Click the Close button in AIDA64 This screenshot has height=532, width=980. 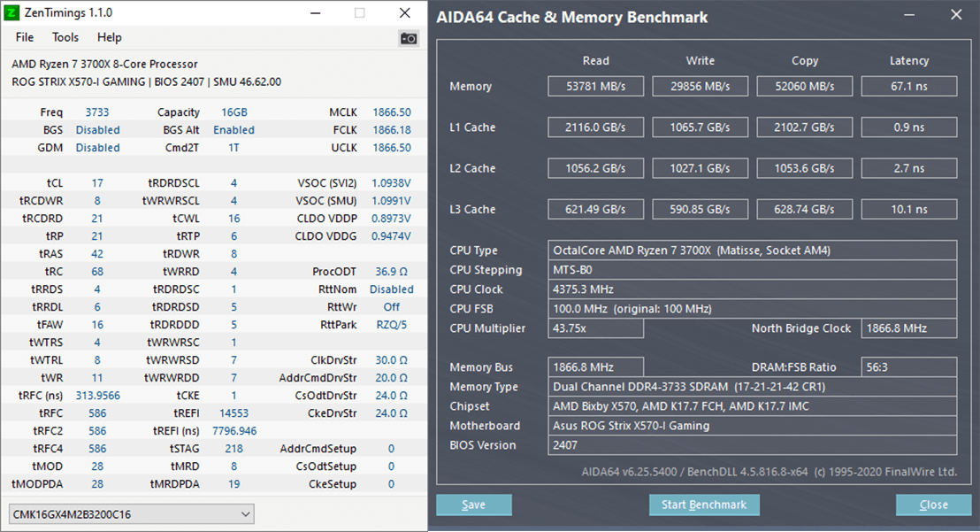coord(933,505)
